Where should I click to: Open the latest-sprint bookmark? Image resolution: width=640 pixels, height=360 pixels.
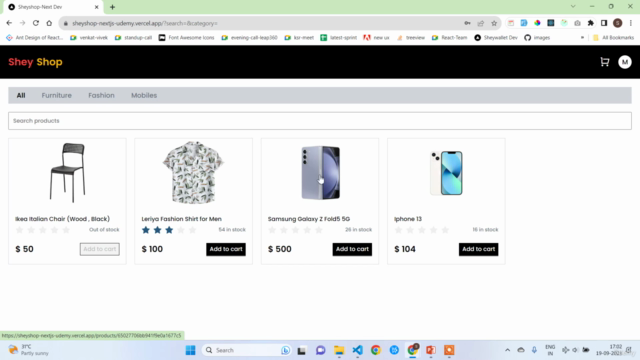[338, 38]
